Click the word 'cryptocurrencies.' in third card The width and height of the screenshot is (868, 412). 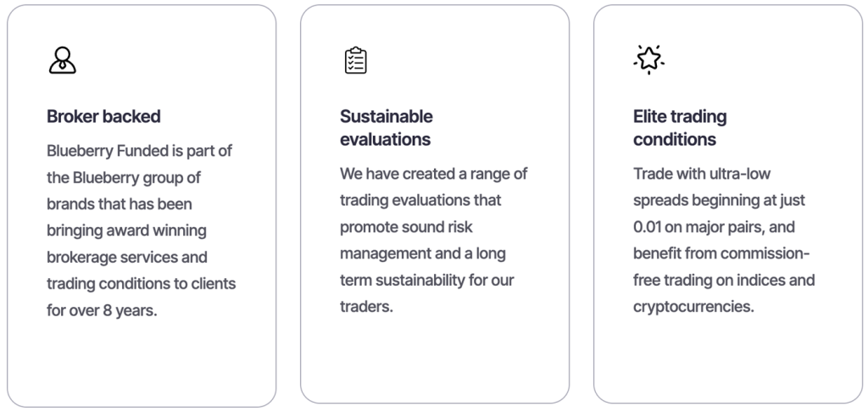693,307
